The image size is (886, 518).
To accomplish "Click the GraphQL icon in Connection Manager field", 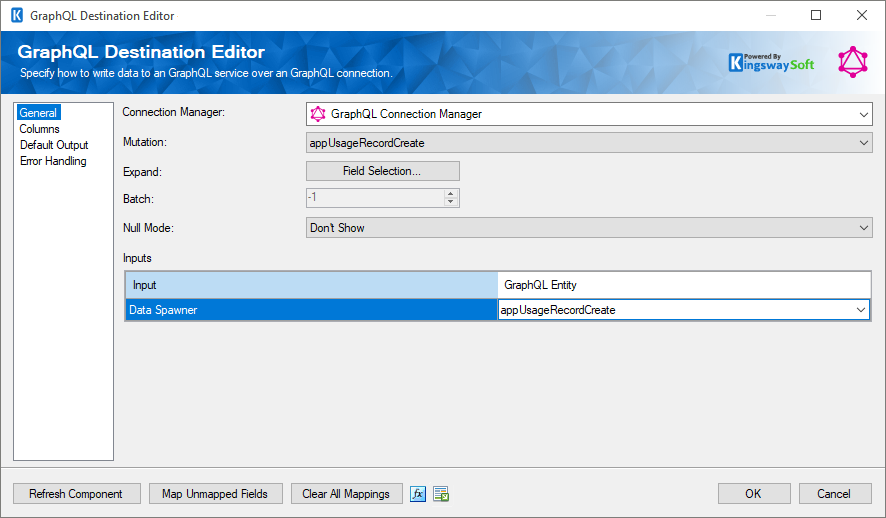I will click(318, 114).
